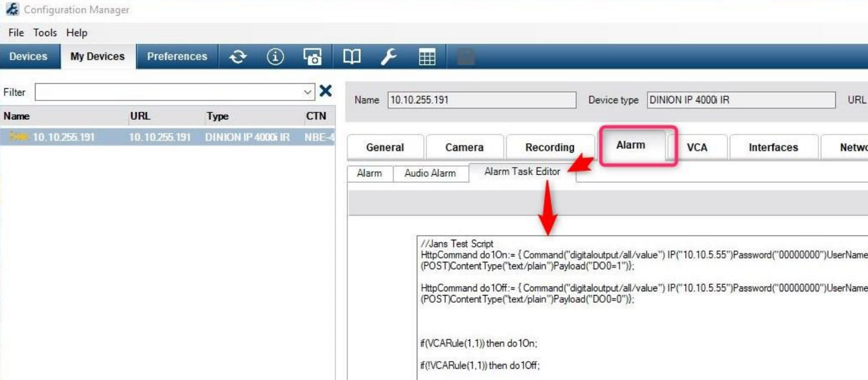Click DINION IP 4000i IR type cell in device row
The height and width of the screenshot is (380, 868).
[247, 137]
